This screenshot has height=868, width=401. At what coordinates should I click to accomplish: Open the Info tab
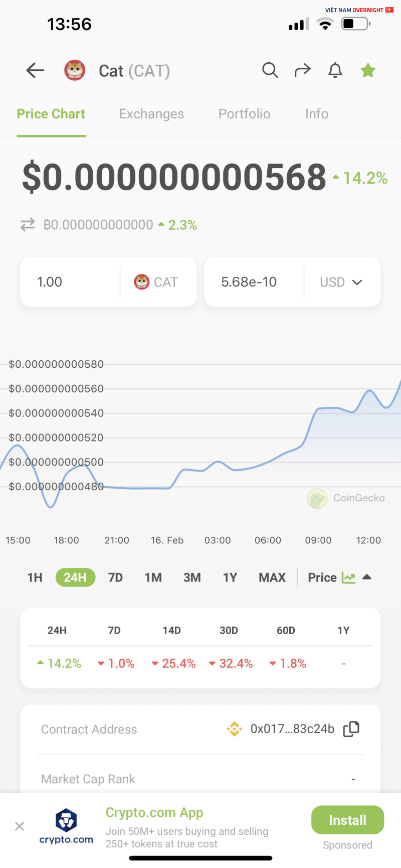[x=317, y=114]
